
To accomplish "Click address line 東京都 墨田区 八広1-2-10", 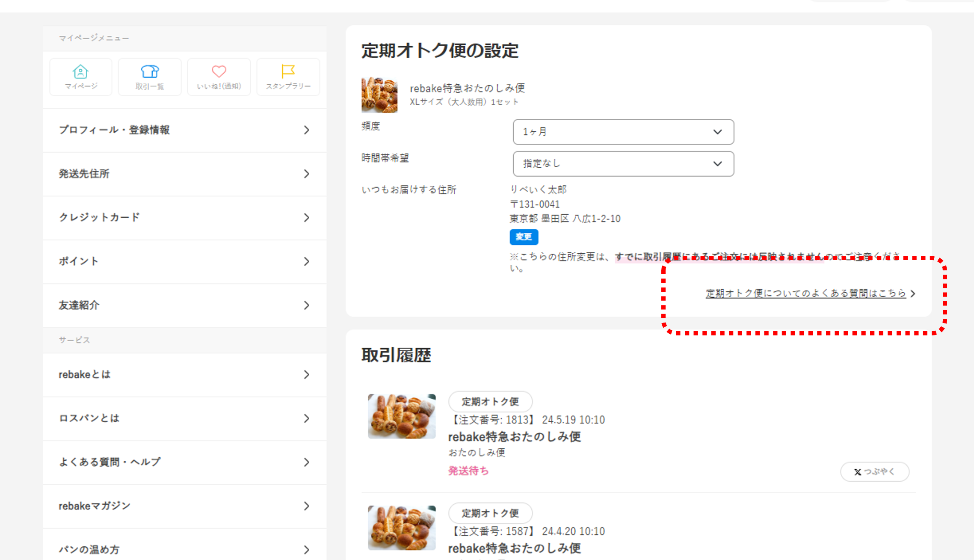I will 565,219.
